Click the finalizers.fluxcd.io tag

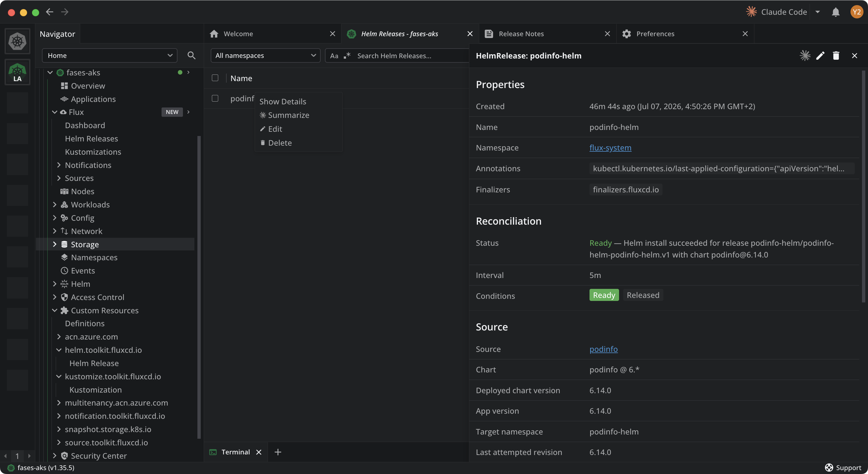625,190
